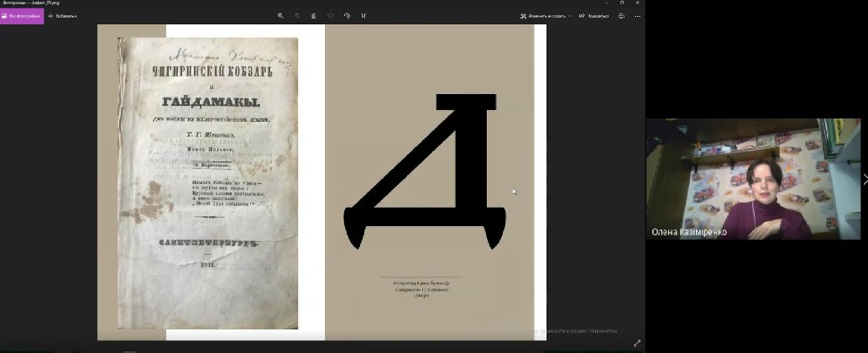868x353 pixels.
Task: Click the zoom out magnifier icon
Action: (297, 15)
